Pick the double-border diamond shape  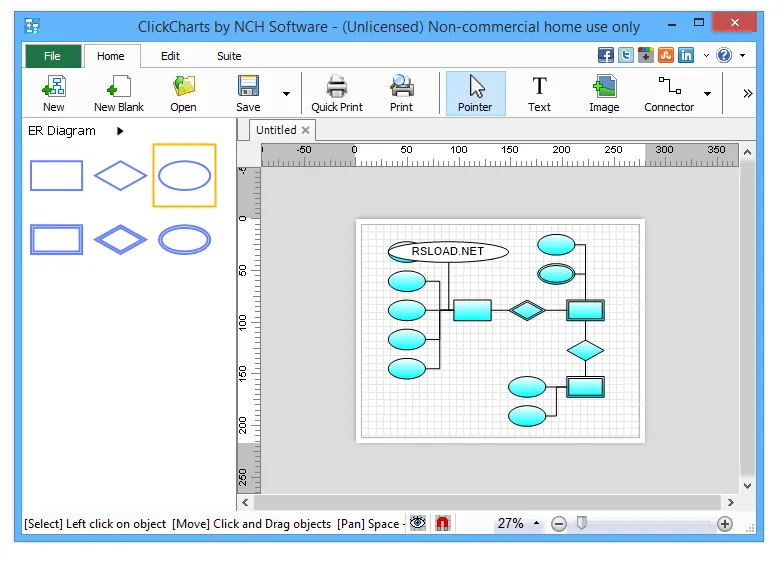tap(120, 240)
